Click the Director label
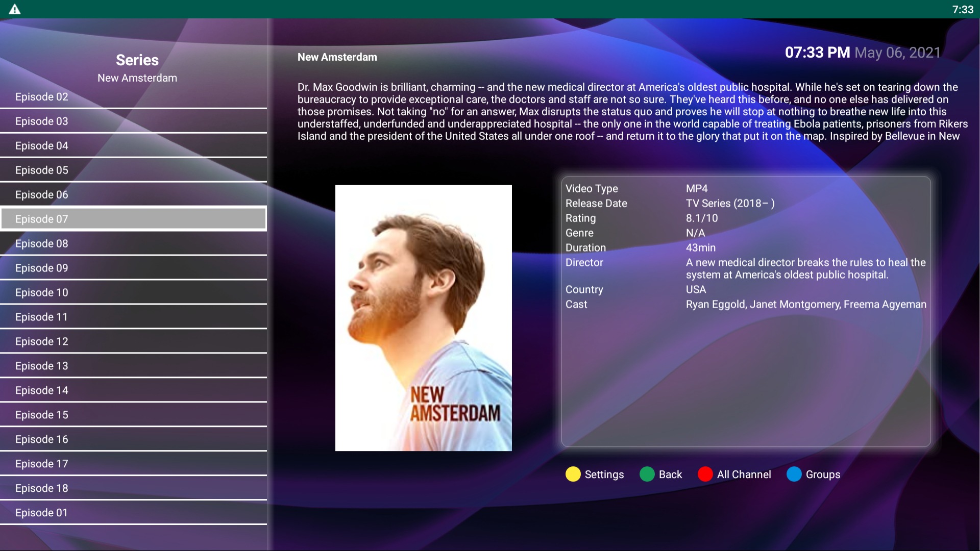The height and width of the screenshot is (551, 980). coord(584,263)
